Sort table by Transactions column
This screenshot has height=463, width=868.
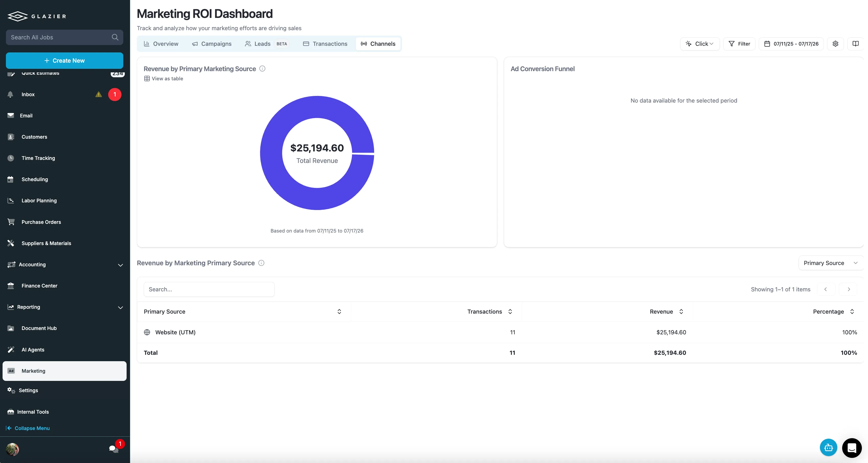[510, 311]
